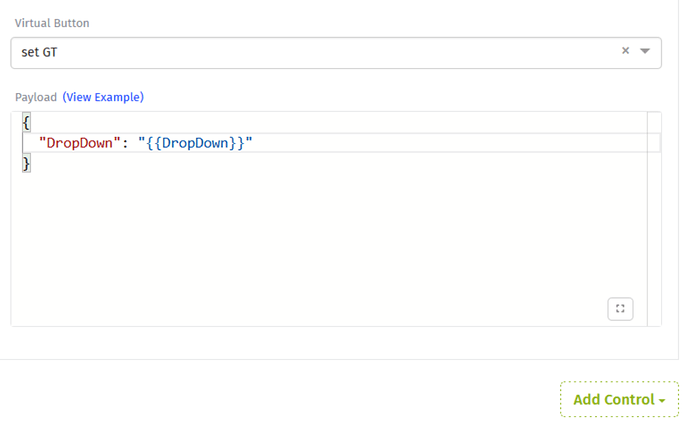Clear the 'set GT' virtual button selection
This screenshot has height=422, width=690.
pyautogui.click(x=625, y=51)
